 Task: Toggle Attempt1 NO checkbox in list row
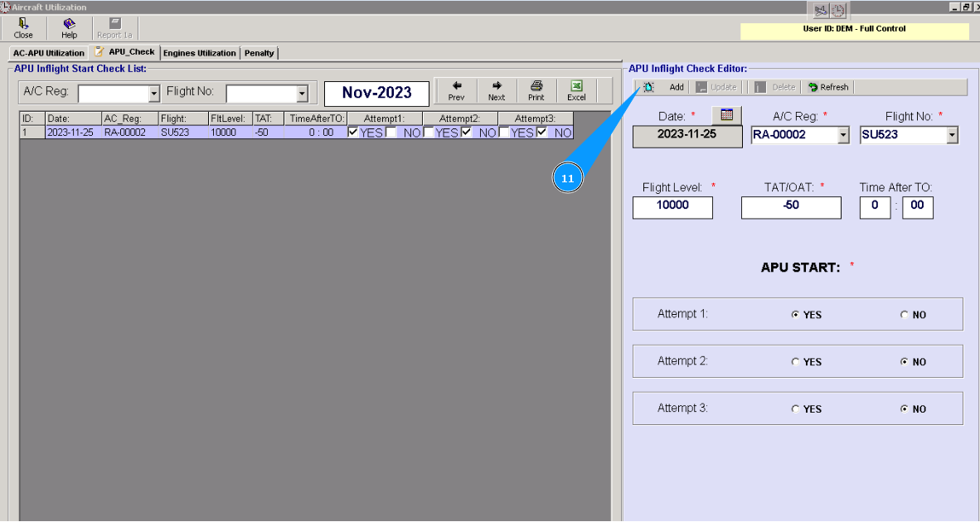coord(391,132)
